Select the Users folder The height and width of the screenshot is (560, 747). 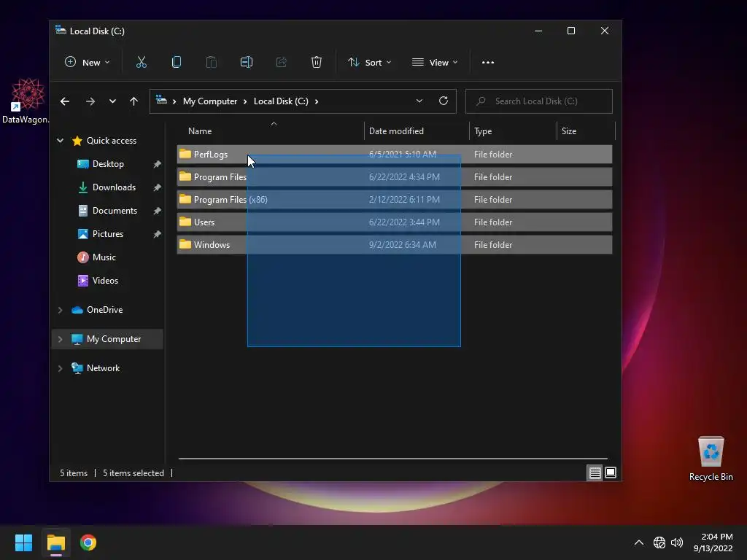pos(395,222)
